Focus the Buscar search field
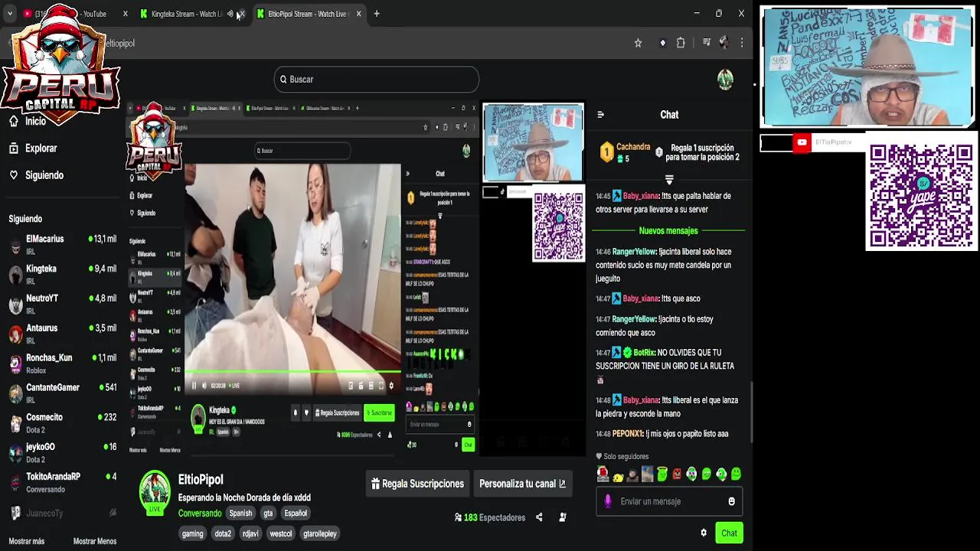This screenshot has width=980, height=551. click(x=377, y=80)
